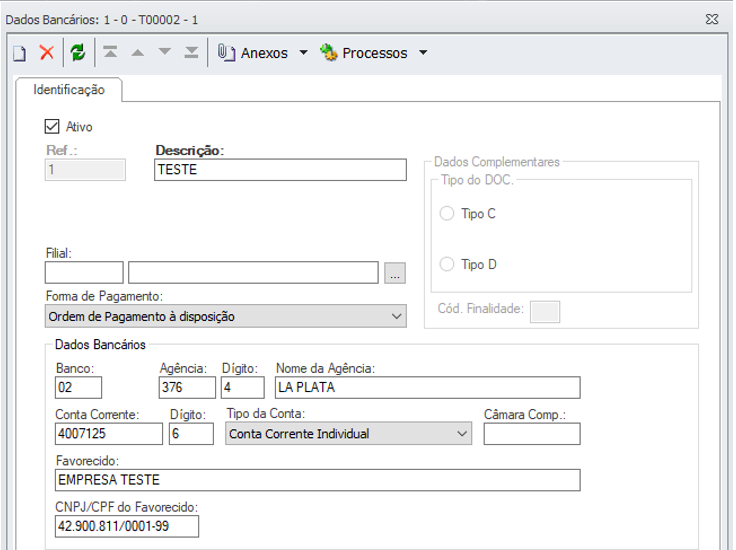This screenshot has width=736, height=550.
Task: Click the Anexos toolbar label
Action: pyautogui.click(x=264, y=53)
